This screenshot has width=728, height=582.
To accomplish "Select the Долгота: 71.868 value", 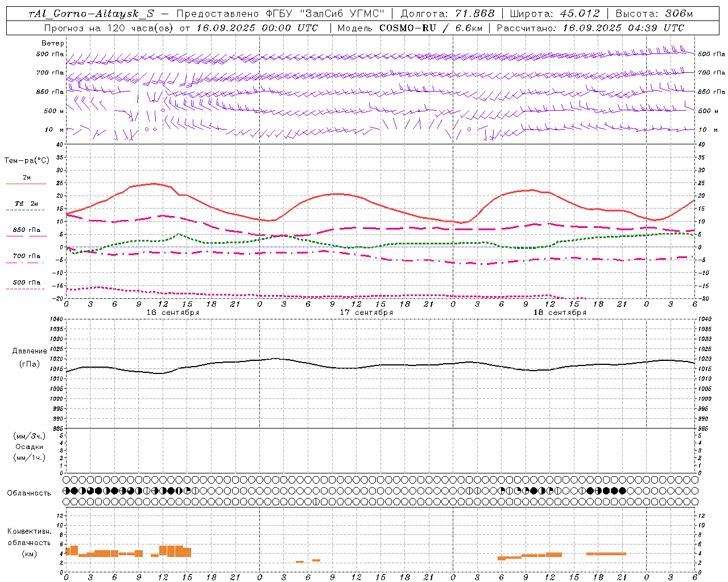I will [448, 14].
